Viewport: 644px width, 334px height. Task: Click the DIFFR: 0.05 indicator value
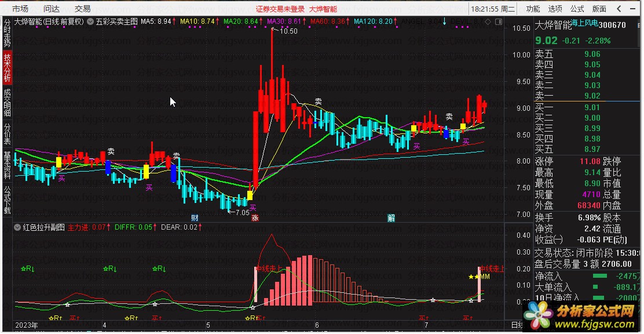[136, 227]
